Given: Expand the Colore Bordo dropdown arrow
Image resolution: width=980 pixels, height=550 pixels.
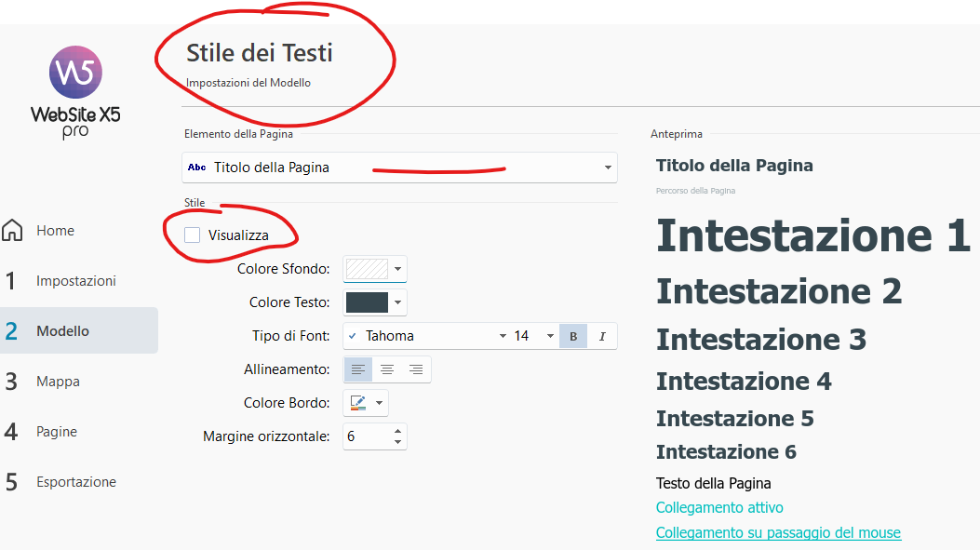Looking at the screenshot, I should click(x=379, y=403).
